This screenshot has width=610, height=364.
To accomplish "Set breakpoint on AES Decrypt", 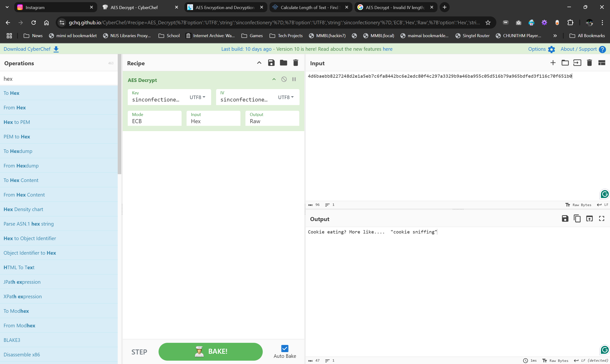I will 294,79.
